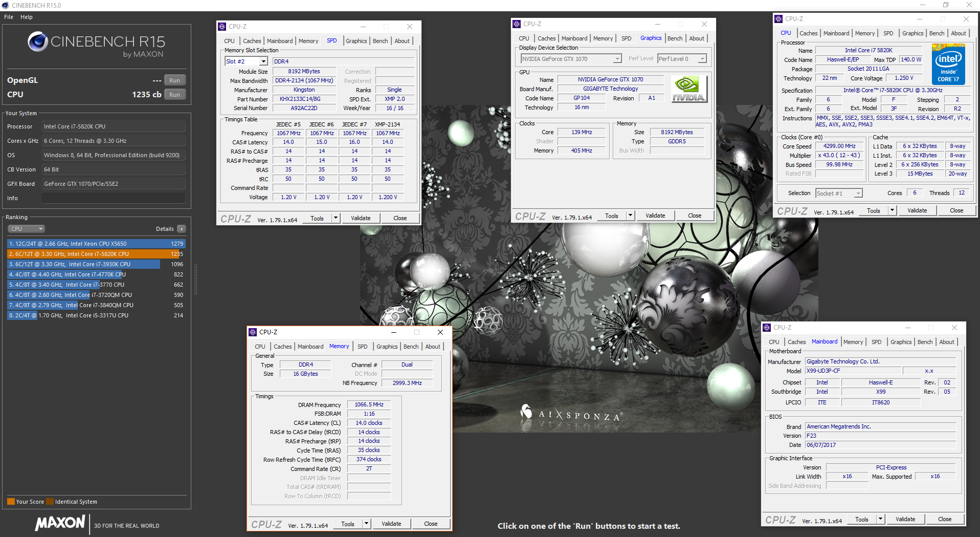Switch to Mainboard tab in Graphics CPU-Z window

click(x=574, y=38)
